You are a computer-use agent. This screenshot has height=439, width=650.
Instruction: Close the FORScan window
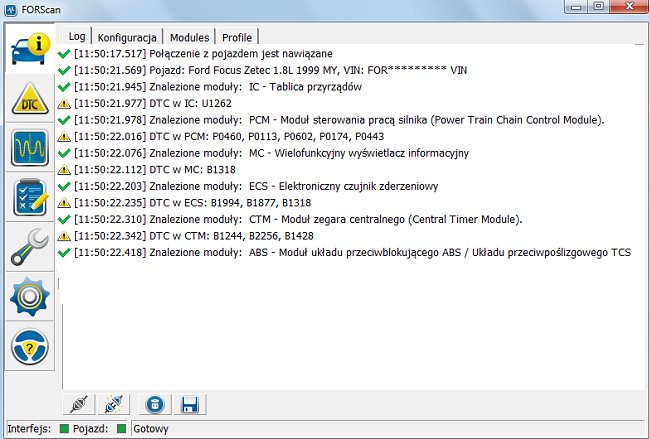click(x=629, y=6)
